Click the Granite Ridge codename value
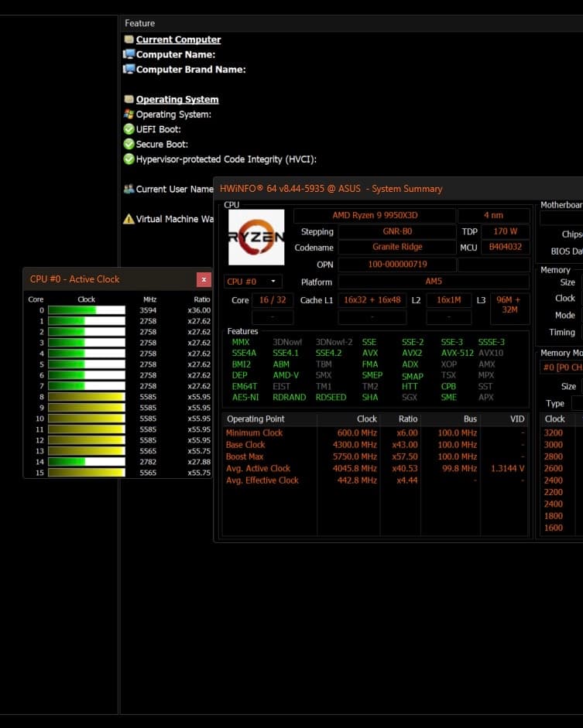 coord(397,247)
